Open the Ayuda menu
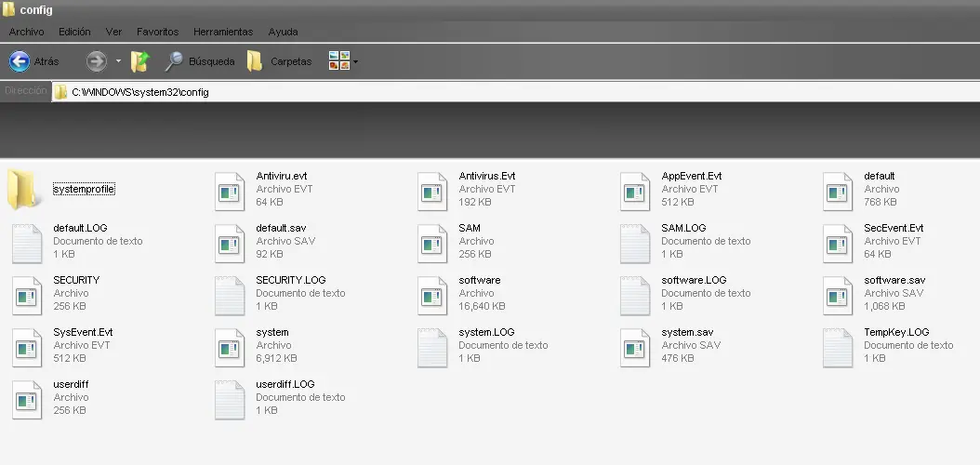Screen dimensions: 980x465 [x=284, y=32]
